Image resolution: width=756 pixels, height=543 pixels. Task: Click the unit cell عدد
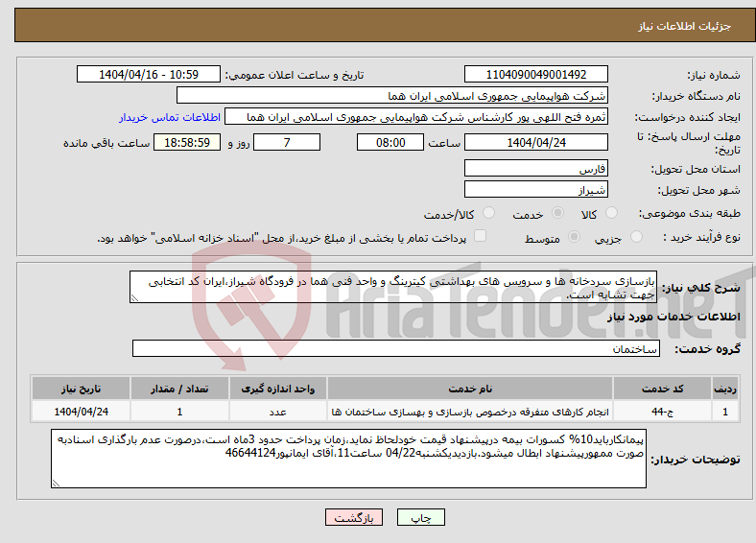coord(277,412)
